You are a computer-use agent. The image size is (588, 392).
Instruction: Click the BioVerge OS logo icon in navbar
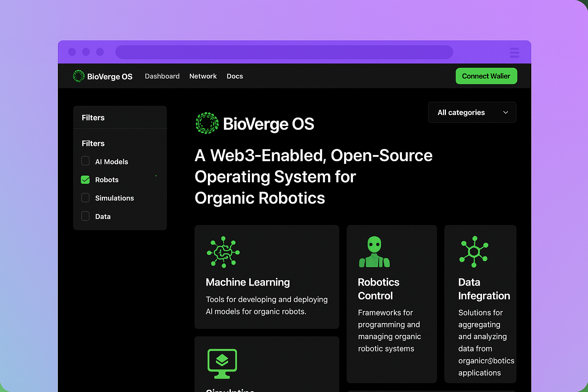(78, 76)
